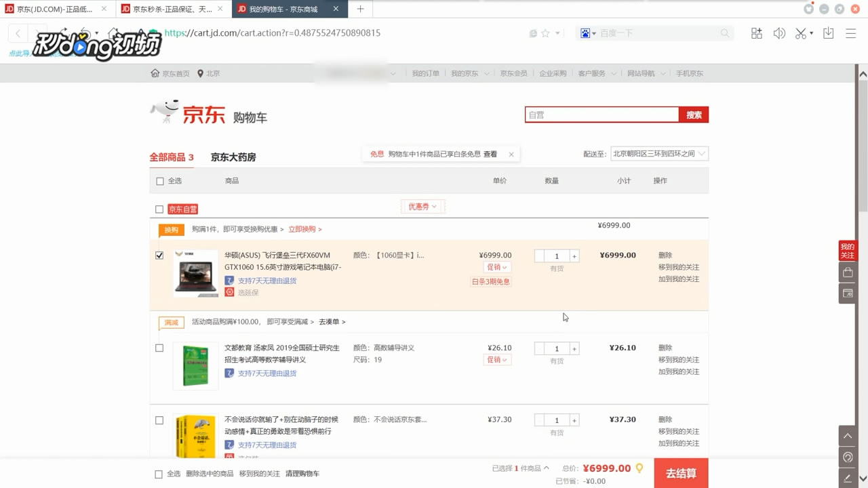
Task: Click the JD dog mascot logo
Action: [x=167, y=110]
